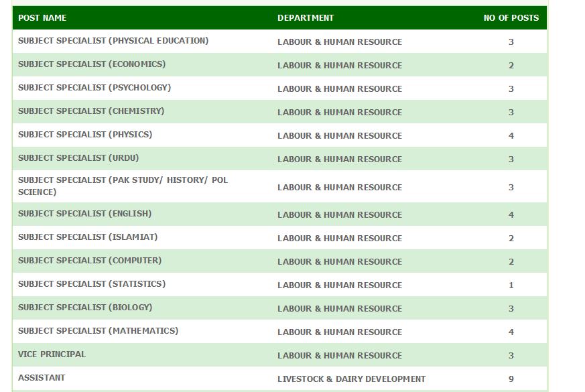Click post count 3 for Biology
The image size is (585, 392).
pyautogui.click(x=511, y=309)
